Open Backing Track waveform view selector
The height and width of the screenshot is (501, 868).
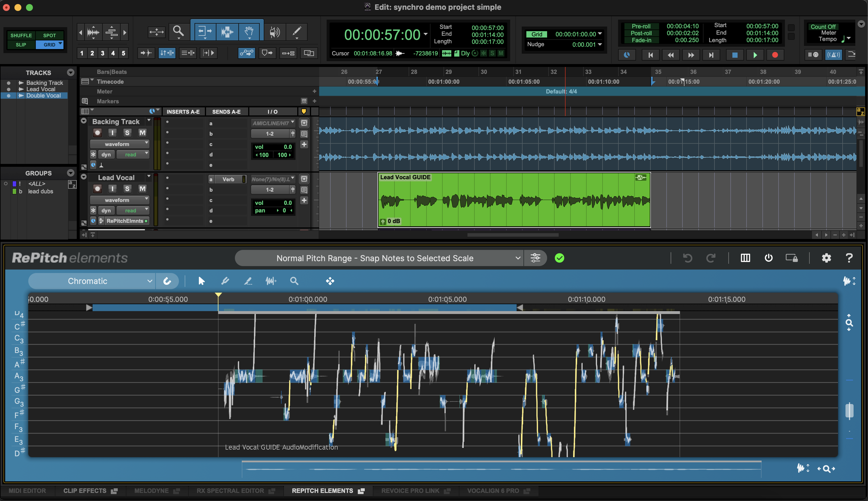coord(119,144)
